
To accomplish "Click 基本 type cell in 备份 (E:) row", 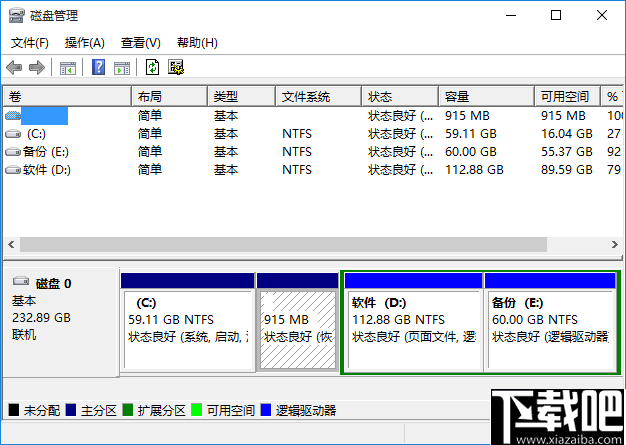I will (x=226, y=152).
